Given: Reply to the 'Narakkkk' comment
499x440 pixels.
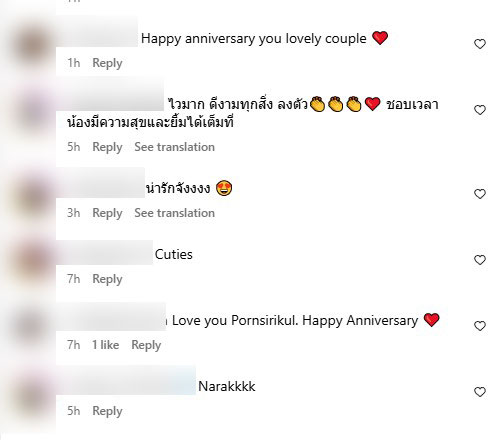Looking at the screenshot, I should pos(107,411).
